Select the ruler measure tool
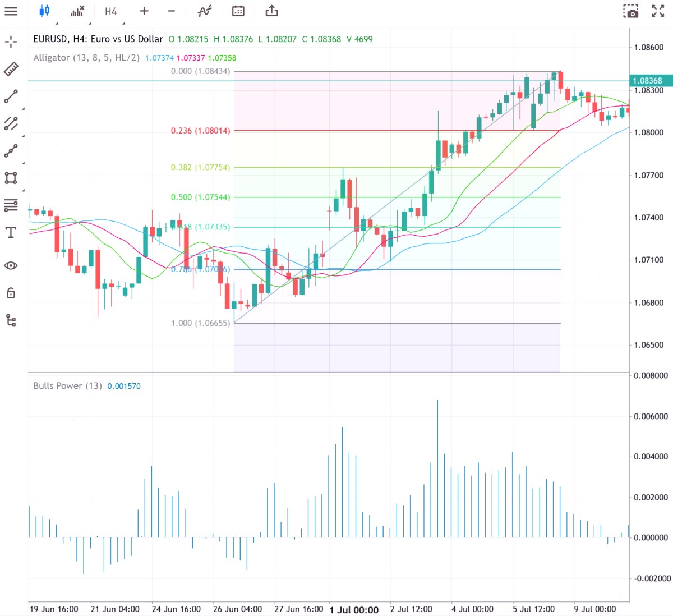 [11, 69]
